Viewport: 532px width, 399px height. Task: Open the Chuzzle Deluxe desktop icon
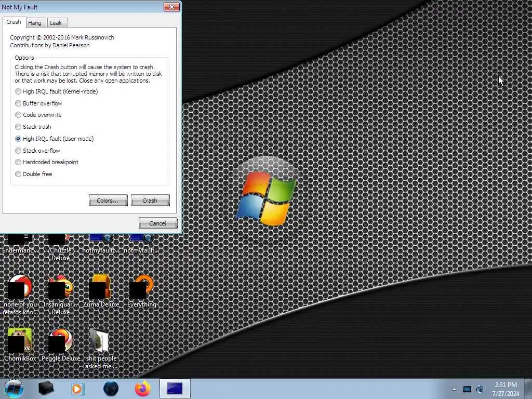[60, 247]
